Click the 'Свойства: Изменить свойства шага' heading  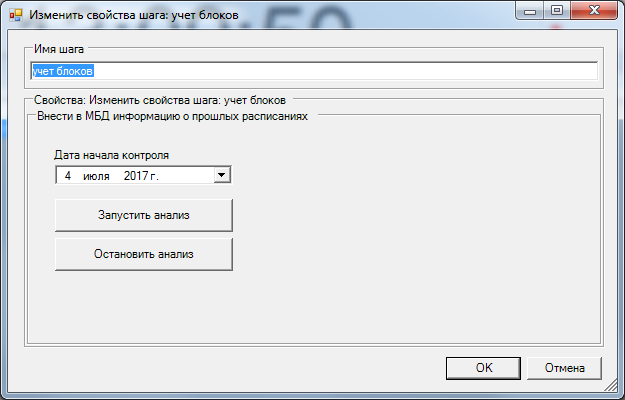click(x=127, y=100)
